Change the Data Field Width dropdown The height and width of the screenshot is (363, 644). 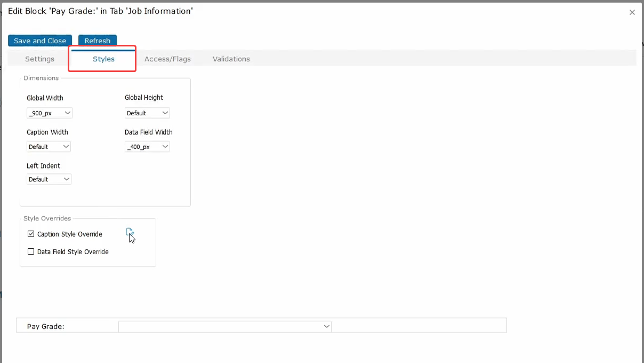pyautogui.click(x=147, y=146)
